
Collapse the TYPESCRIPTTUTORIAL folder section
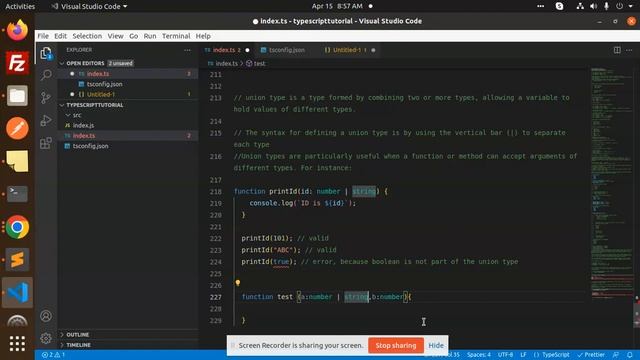pyautogui.click(x=95, y=105)
